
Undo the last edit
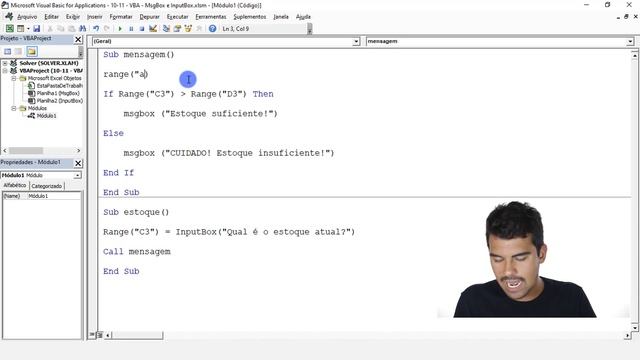point(96,29)
